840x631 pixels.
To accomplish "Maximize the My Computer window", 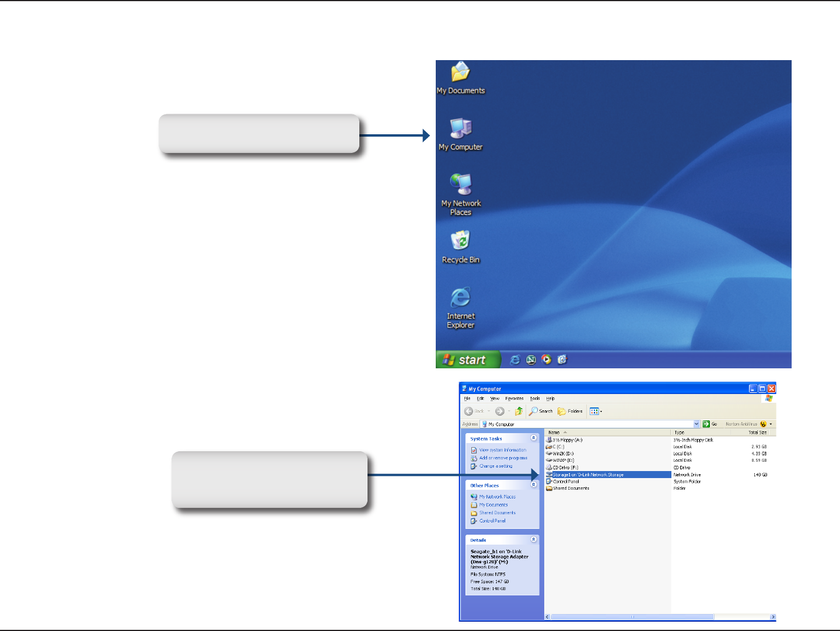I will click(x=762, y=389).
